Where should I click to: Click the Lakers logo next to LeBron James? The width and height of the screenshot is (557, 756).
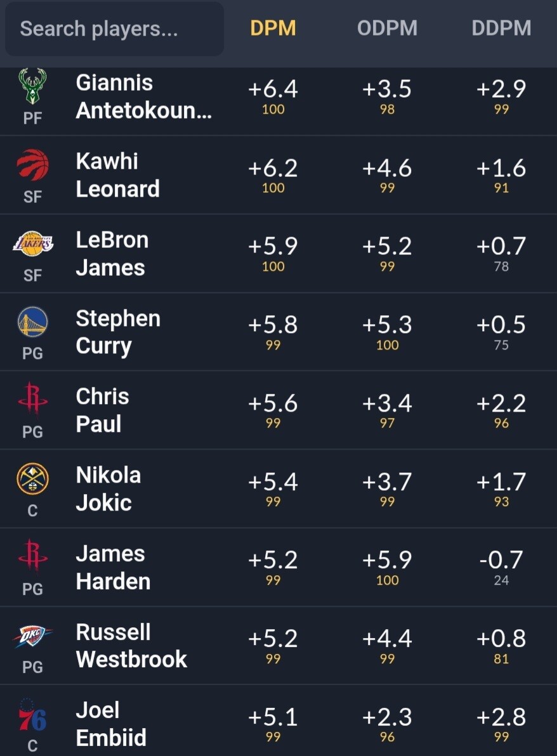[x=33, y=244]
